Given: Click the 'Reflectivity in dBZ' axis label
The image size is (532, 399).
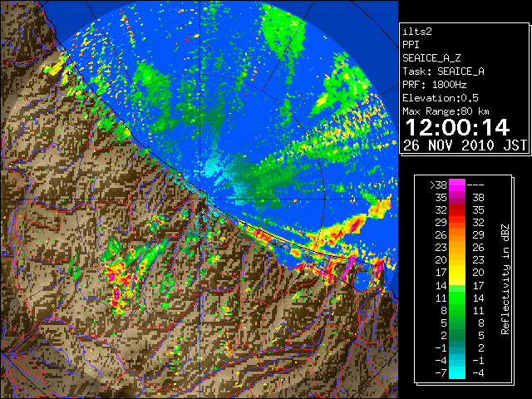Looking at the screenshot, I should click(x=505, y=279).
